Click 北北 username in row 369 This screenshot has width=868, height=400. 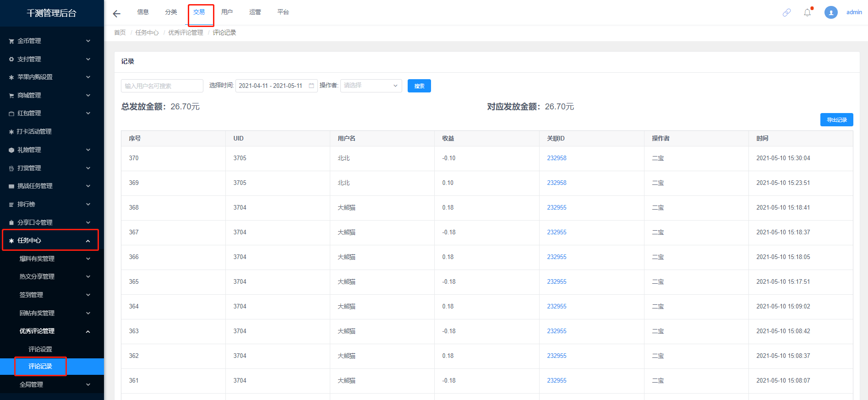coord(344,183)
